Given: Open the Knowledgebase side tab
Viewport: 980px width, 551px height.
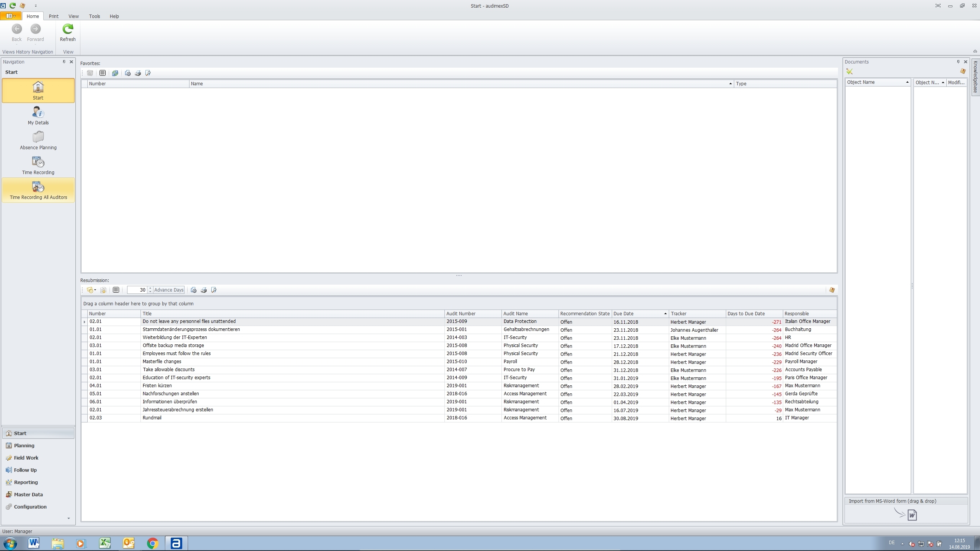Looking at the screenshot, I should (x=975, y=77).
